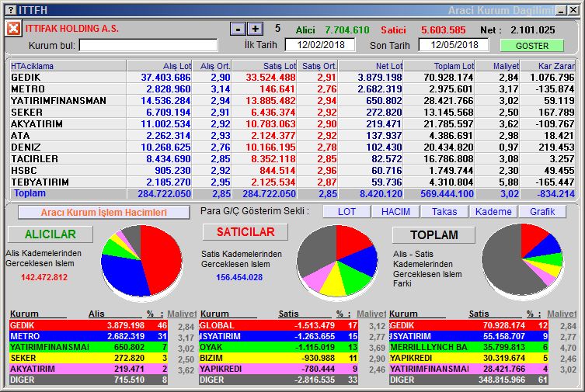This screenshot has height=392, width=585.
Task: Click the yellow SEKER buyers row
Action: (x=89, y=358)
